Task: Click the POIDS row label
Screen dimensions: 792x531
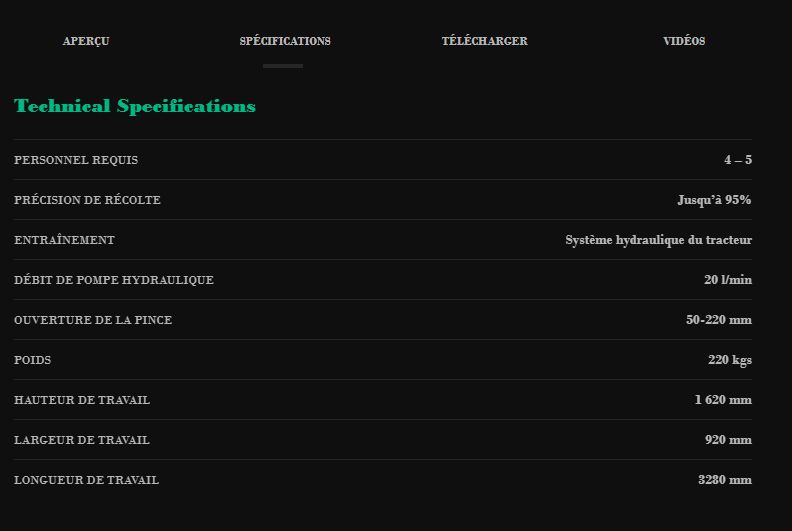Action: pos(33,360)
